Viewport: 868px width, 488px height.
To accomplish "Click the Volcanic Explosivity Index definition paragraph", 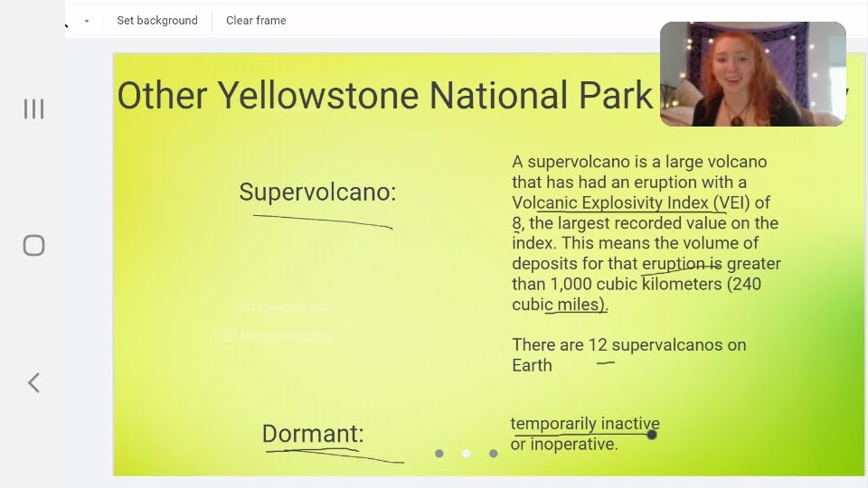I will [646, 233].
